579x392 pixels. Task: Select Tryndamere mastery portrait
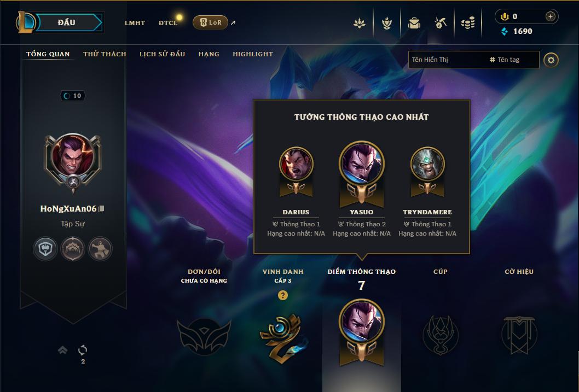[x=427, y=163]
